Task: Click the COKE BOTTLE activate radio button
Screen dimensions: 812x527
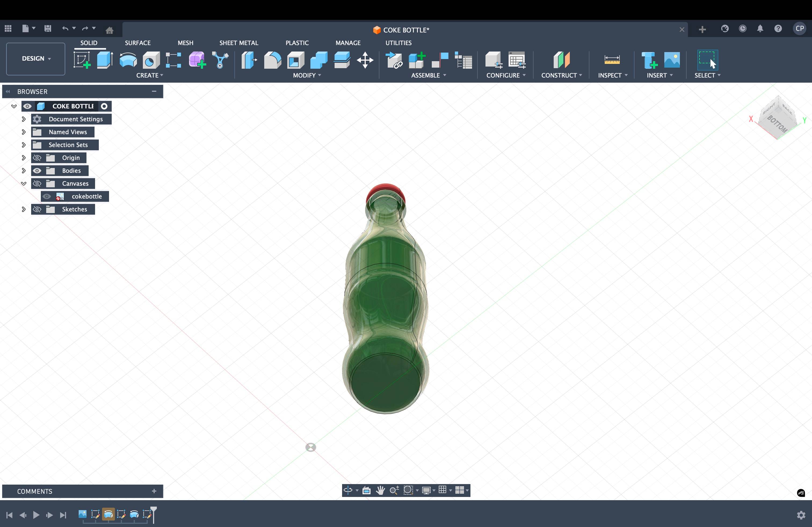Action: point(104,106)
